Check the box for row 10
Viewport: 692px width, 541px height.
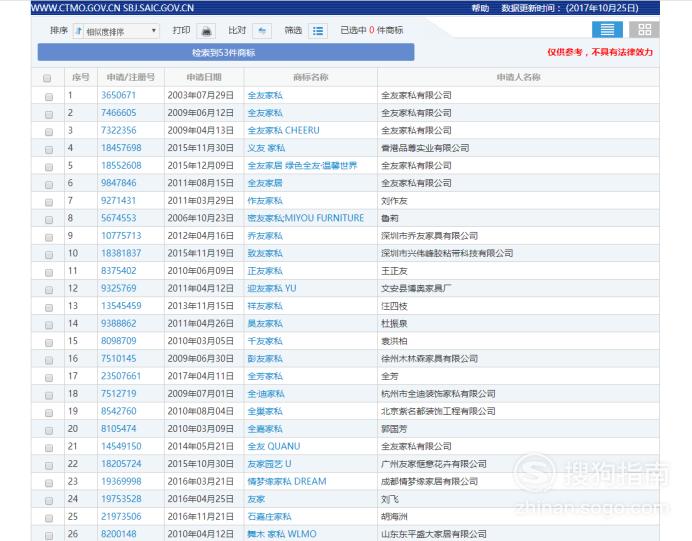[49, 254]
